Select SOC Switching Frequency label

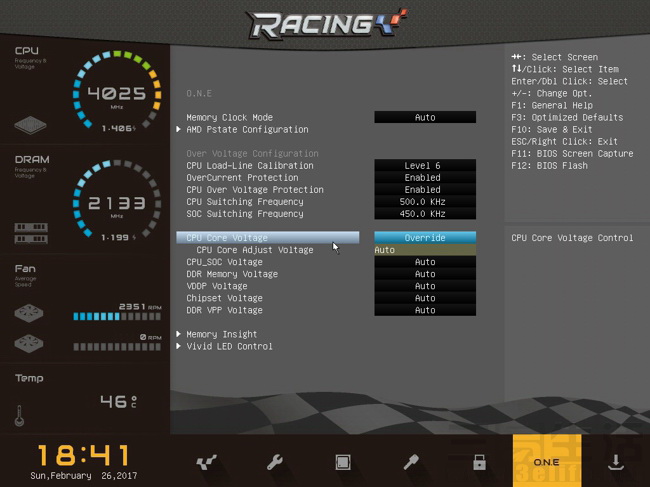pyautogui.click(x=245, y=213)
